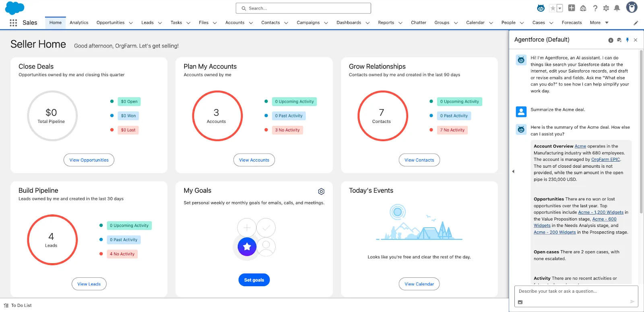Click the search field magnifier icon
This screenshot has width=644, height=312.
coord(244,8)
